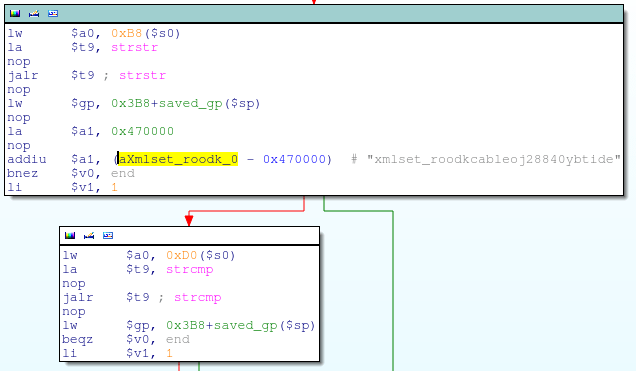Click the end label in the beqz instruction
Screen dimensions: 636x371
tap(178, 339)
